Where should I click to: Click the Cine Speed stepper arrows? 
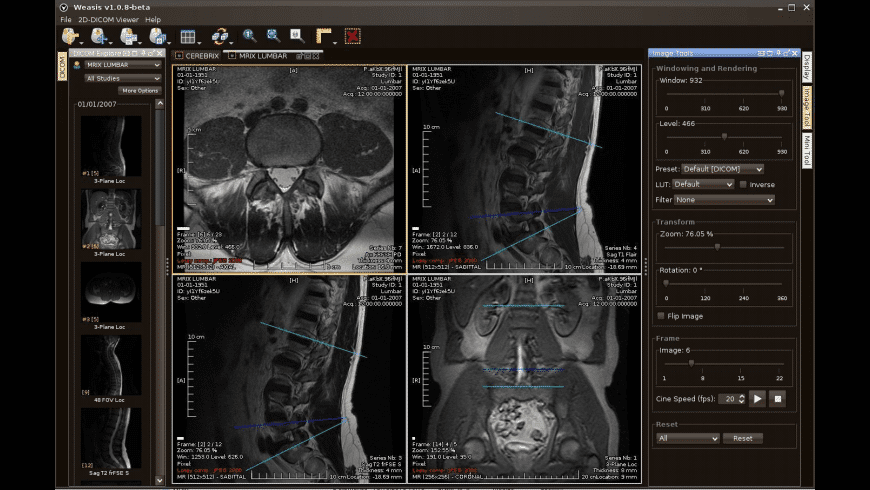(x=741, y=399)
